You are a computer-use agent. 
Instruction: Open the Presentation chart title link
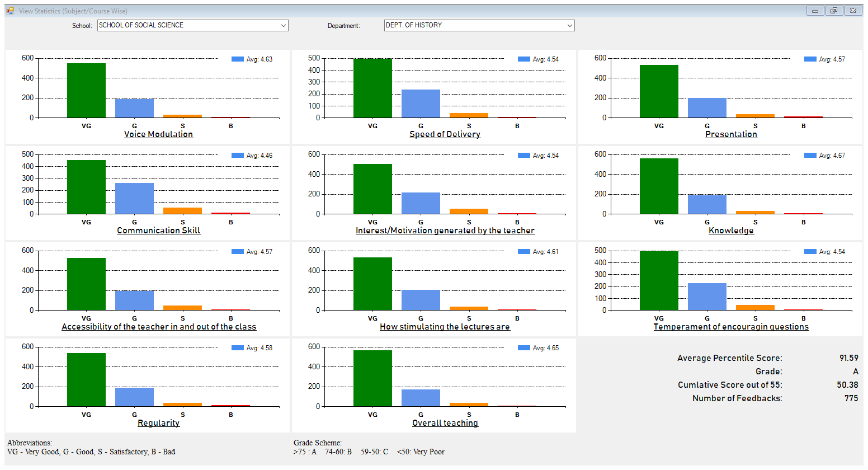[731, 134]
